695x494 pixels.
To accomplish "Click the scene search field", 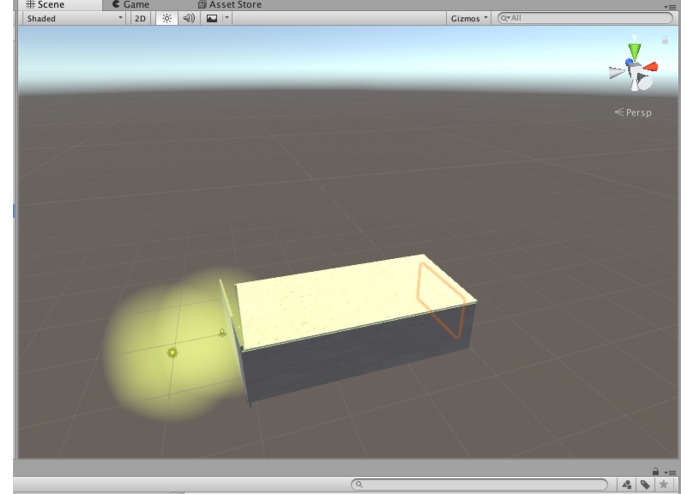I will coord(585,18).
